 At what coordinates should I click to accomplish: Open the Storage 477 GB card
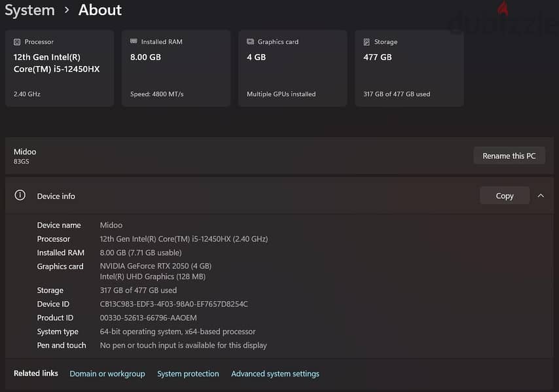[409, 69]
